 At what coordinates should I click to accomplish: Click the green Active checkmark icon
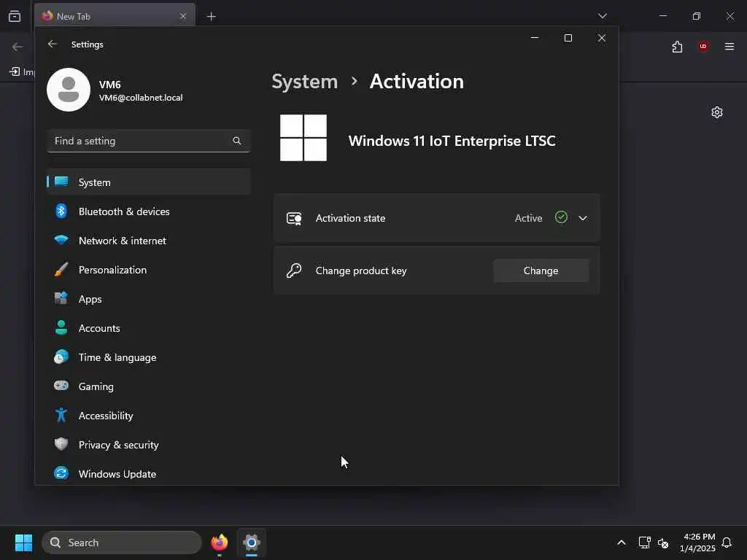pos(561,217)
